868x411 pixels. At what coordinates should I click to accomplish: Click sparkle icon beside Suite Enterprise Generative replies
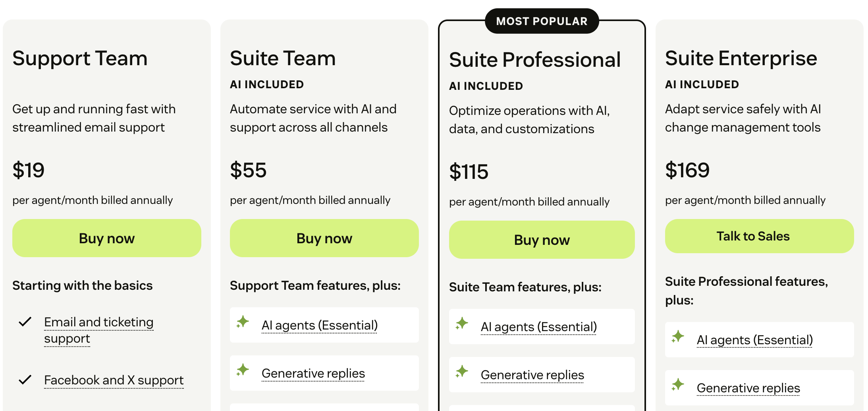[x=678, y=385]
